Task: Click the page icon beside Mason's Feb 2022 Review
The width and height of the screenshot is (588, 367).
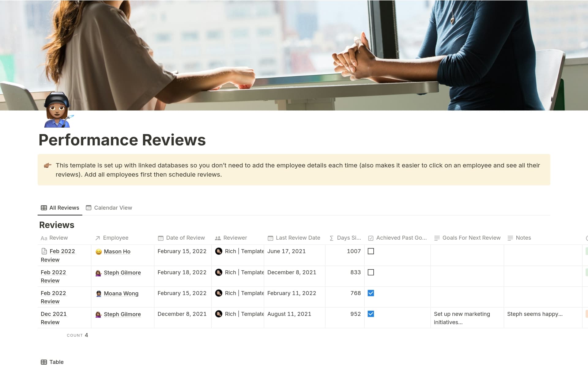Action: pyautogui.click(x=44, y=251)
